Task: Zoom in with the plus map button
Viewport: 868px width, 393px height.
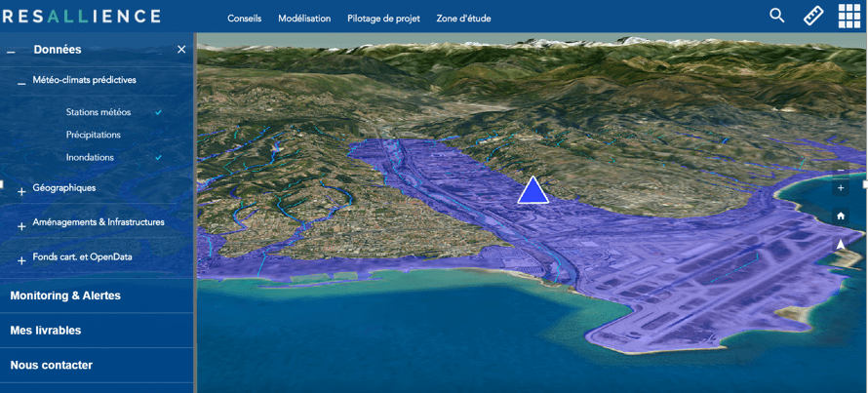Action: tap(841, 187)
